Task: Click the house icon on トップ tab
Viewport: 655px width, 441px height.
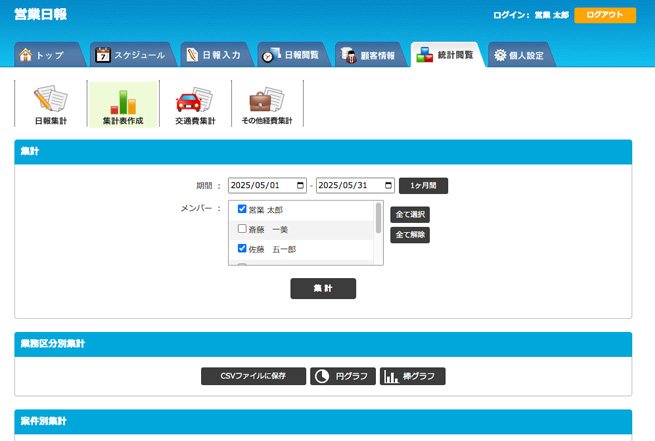Action: coord(25,55)
